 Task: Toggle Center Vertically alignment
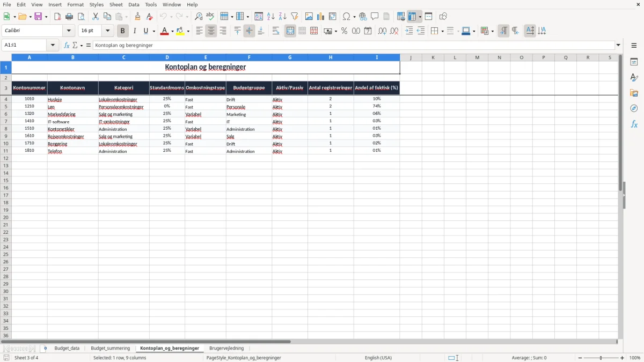tap(249, 31)
